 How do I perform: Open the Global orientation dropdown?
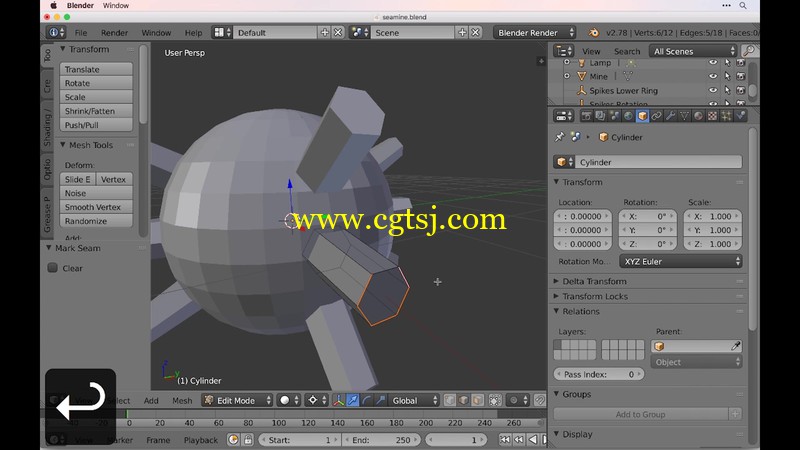tap(414, 401)
